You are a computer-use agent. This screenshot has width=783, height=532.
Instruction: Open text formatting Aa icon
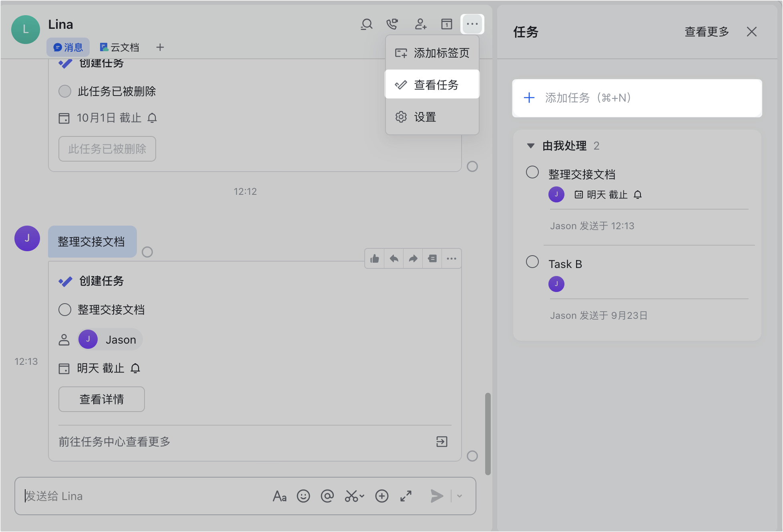pyautogui.click(x=279, y=496)
